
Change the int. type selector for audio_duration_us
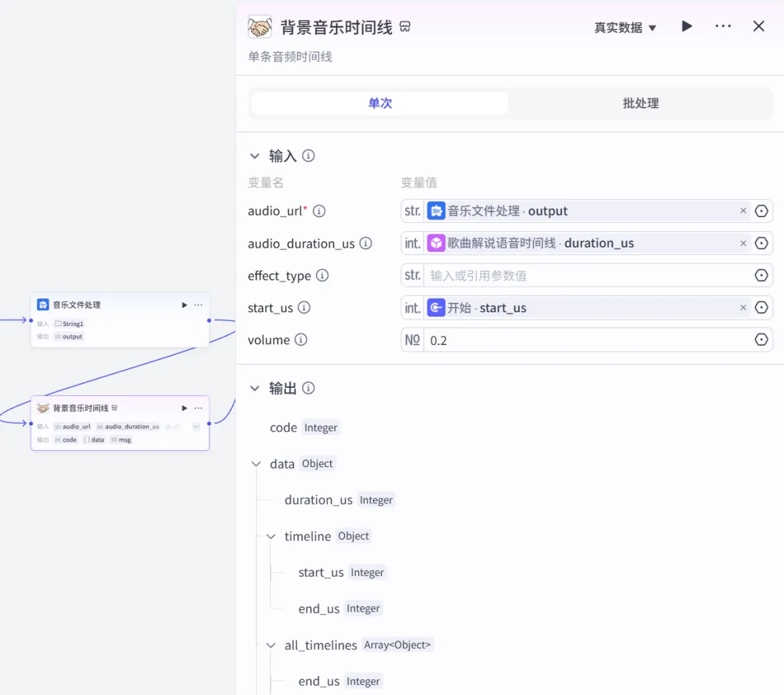click(x=412, y=243)
